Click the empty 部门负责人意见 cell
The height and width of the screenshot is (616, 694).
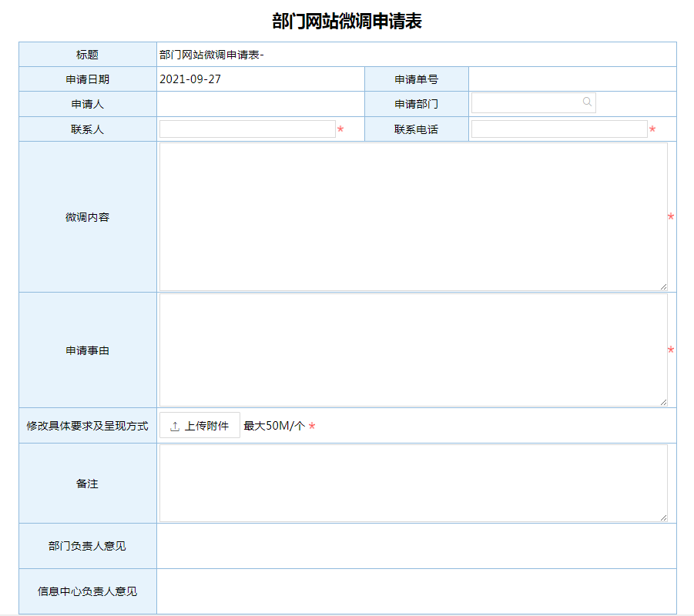click(416, 546)
